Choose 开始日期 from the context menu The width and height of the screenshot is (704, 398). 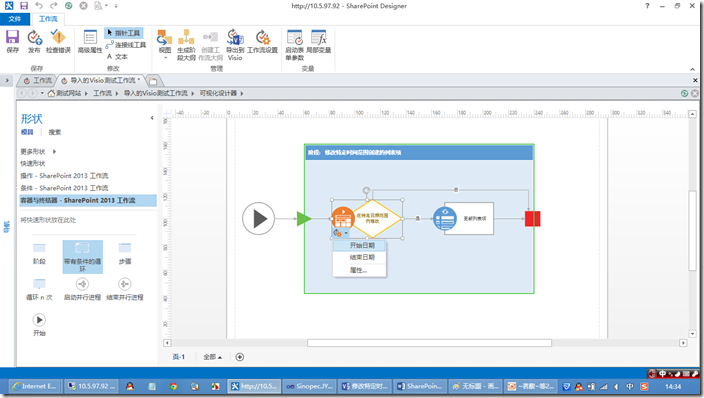(x=360, y=245)
